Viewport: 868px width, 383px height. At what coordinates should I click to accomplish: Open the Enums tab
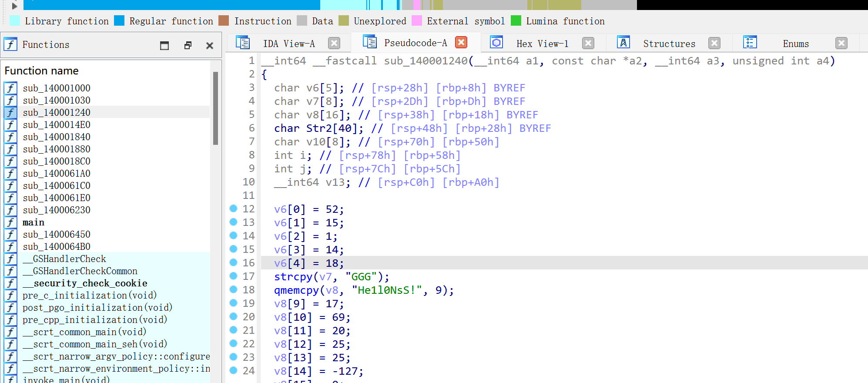(796, 44)
